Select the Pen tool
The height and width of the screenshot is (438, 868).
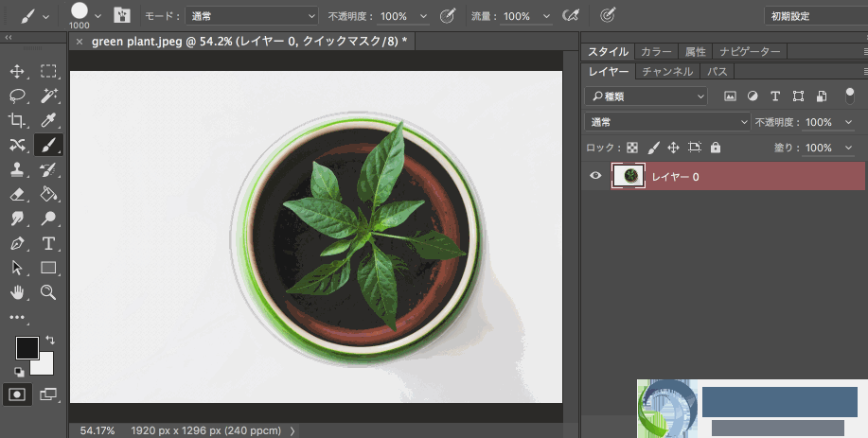coord(17,243)
